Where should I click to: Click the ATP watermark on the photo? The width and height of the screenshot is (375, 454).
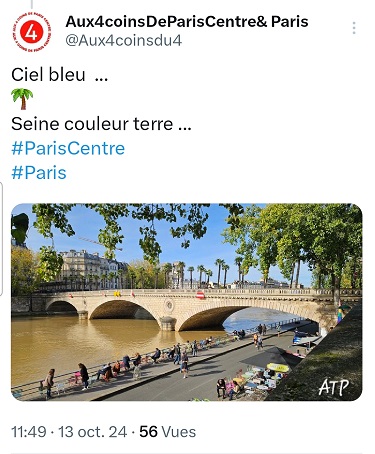point(333,387)
